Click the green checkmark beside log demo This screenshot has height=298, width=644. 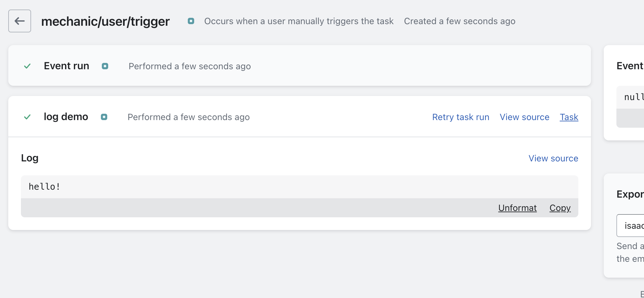[27, 117]
